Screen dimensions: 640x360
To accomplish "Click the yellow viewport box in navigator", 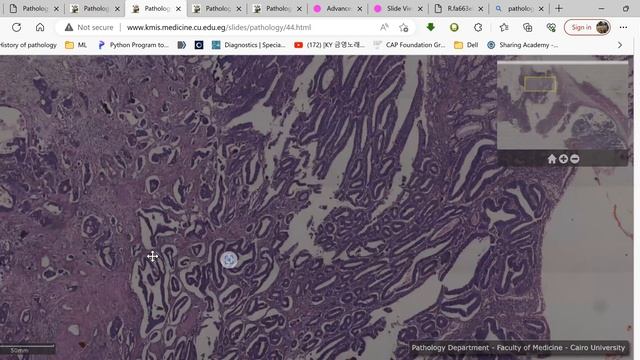I will 540,84.
